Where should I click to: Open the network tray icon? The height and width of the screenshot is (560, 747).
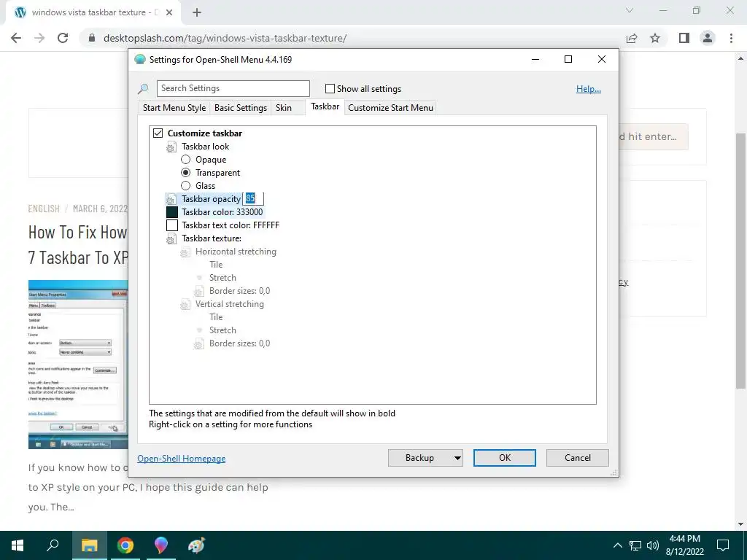coord(635,545)
